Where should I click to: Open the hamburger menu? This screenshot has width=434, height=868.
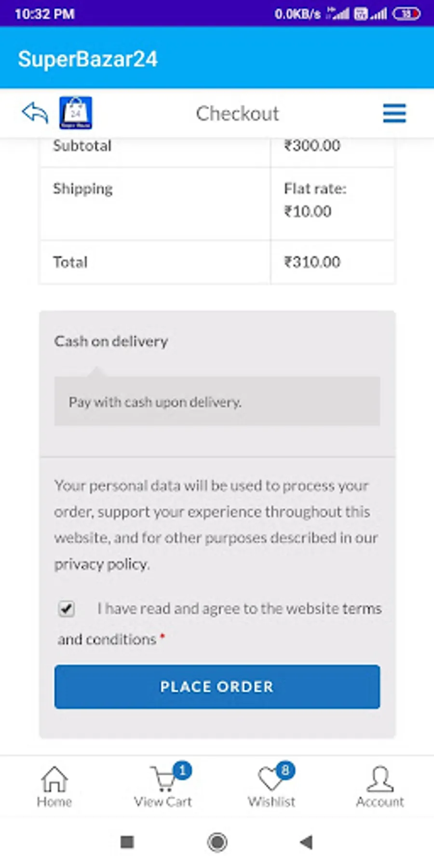(394, 114)
